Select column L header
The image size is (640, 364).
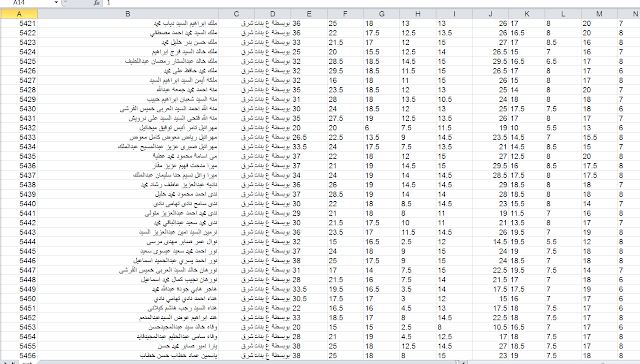(x=563, y=14)
